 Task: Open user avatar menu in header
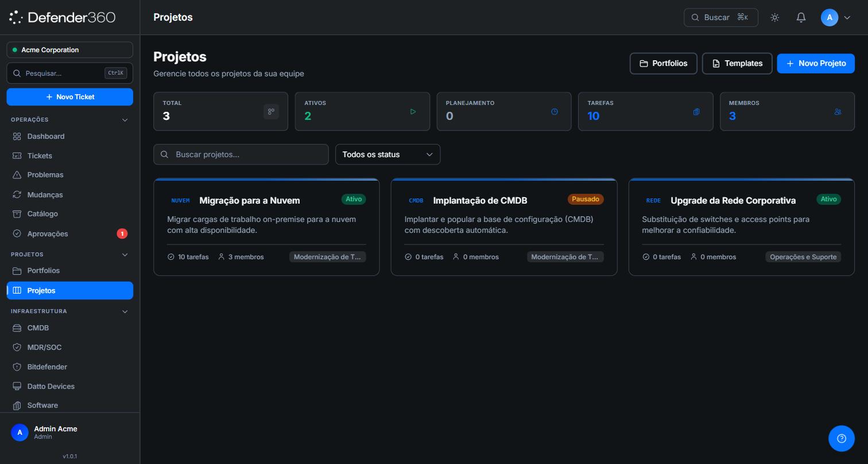pyautogui.click(x=830, y=17)
